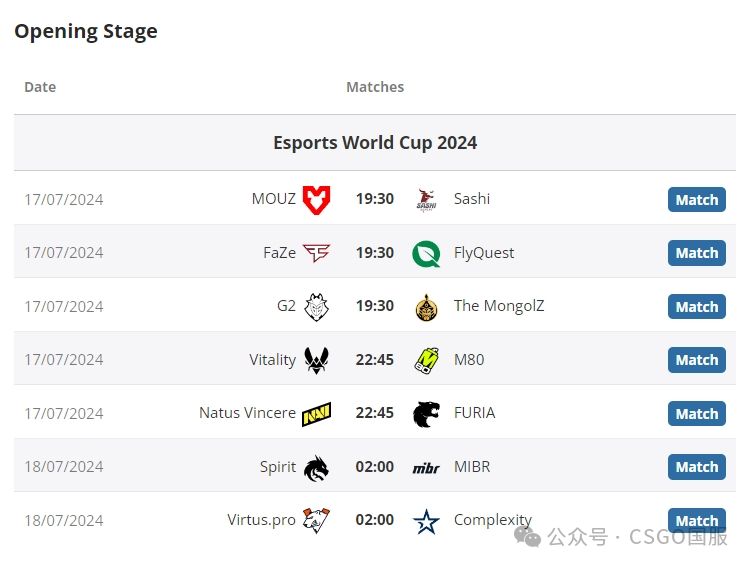Click the Sashi team logo
This screenshot has height=567, width=752.
pos(426,200)
